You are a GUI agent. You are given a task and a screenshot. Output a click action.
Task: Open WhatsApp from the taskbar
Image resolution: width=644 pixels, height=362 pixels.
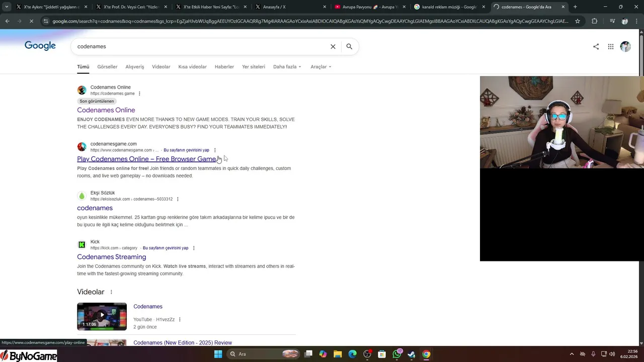tap(397, 354)
